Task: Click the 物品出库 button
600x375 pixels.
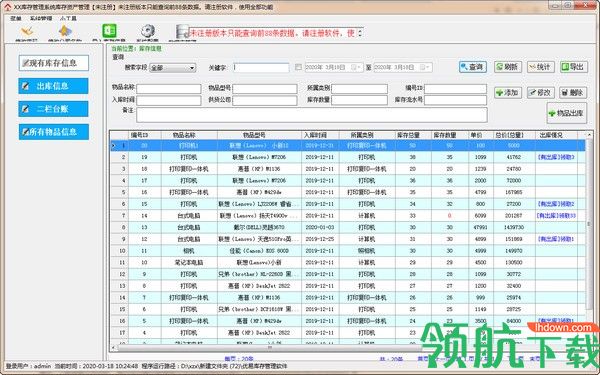Action: (567, 113)
